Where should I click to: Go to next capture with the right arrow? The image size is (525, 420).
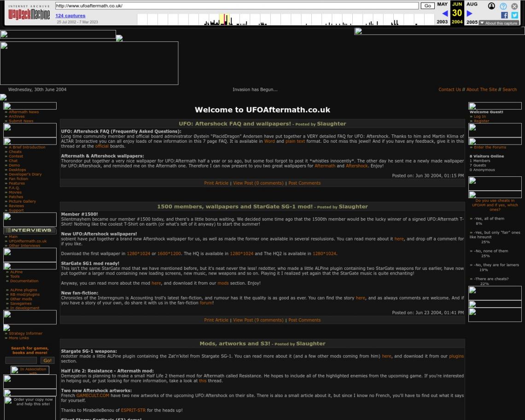pos(469,13)
